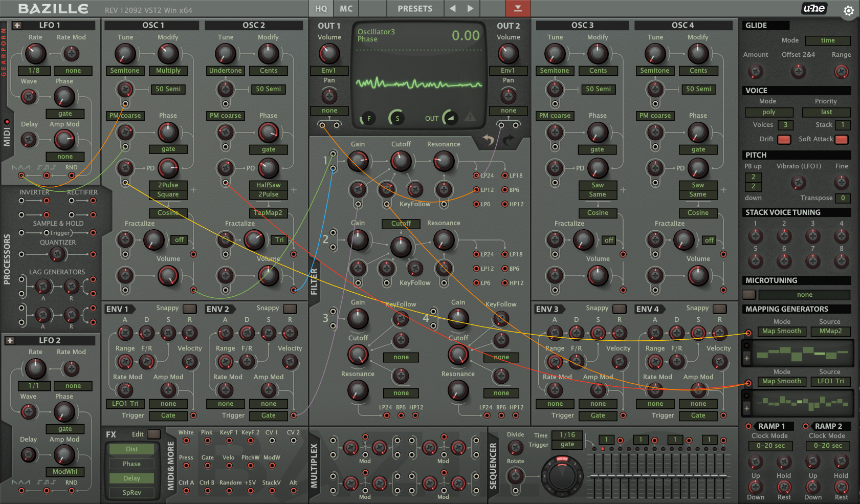Screen dimensions: 860x504
Task: Go to the next preset with right arrow
Action: pos(470,9)
